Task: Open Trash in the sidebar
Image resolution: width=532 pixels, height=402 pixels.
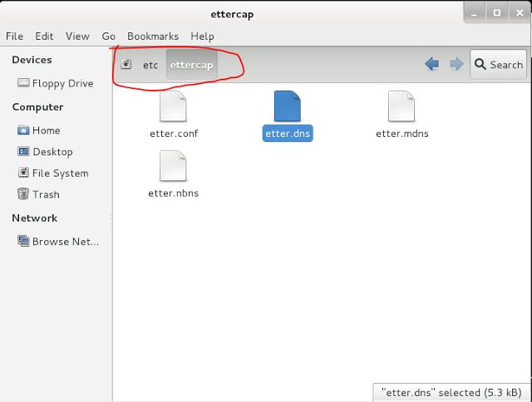Action: tap(39, 194)
